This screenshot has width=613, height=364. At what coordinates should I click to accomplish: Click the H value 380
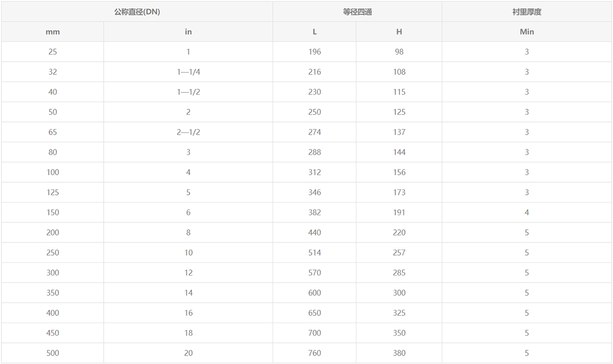coord(399,353)
